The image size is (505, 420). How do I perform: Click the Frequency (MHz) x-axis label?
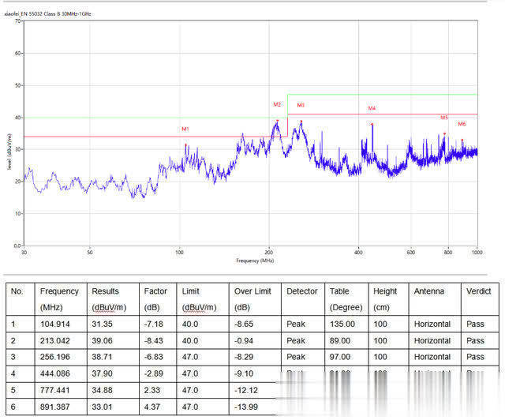[255, 260]
